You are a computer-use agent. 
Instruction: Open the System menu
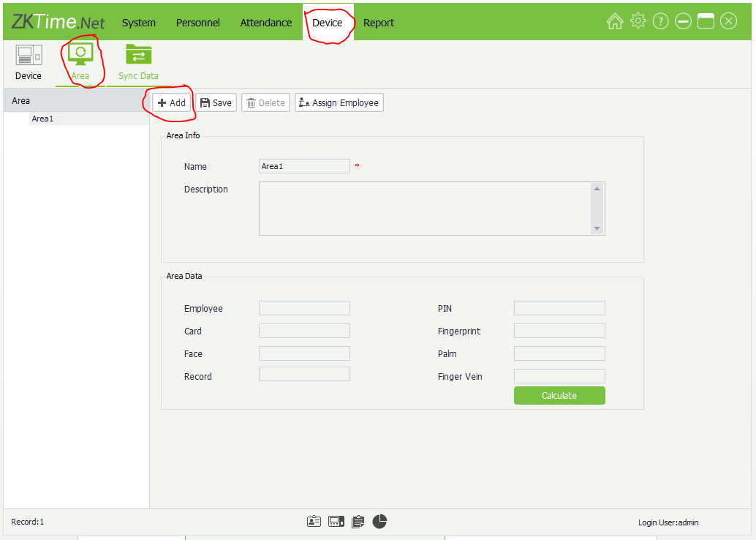tap(138, 23)
